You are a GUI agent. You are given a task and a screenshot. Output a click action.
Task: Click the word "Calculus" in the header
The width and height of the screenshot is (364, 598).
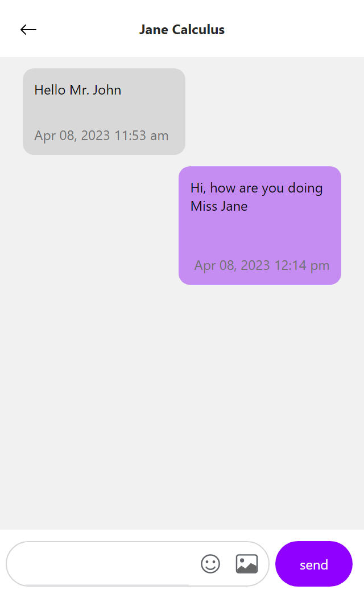(x=198, y=30)
